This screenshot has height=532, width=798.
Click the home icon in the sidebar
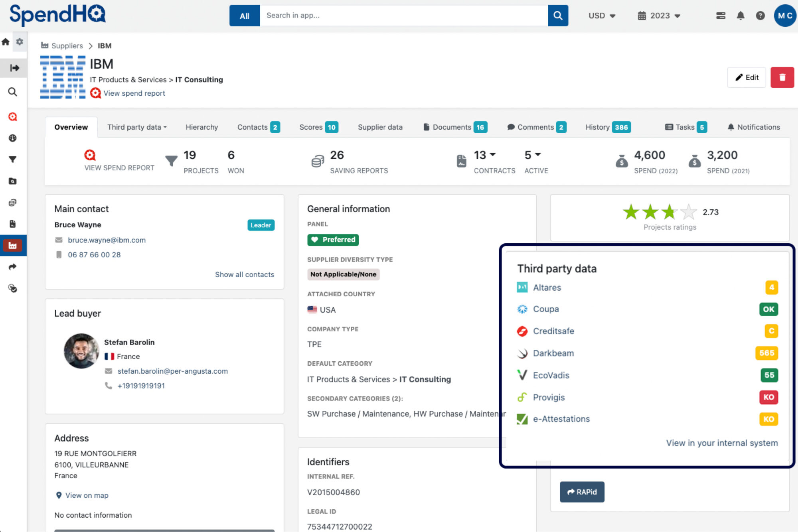tap(5, 41)
